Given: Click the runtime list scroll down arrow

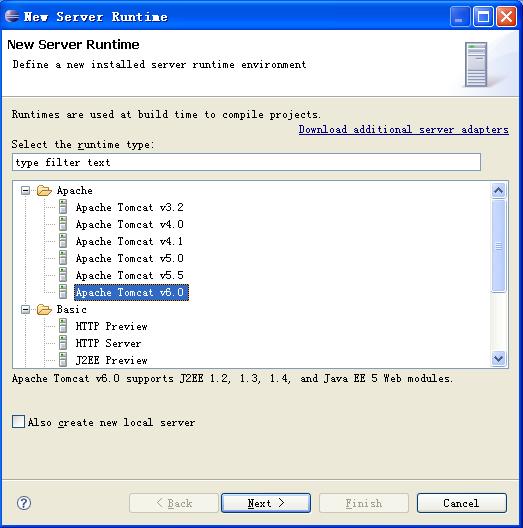Looking at the screenshot, I should tap(498, 358).
